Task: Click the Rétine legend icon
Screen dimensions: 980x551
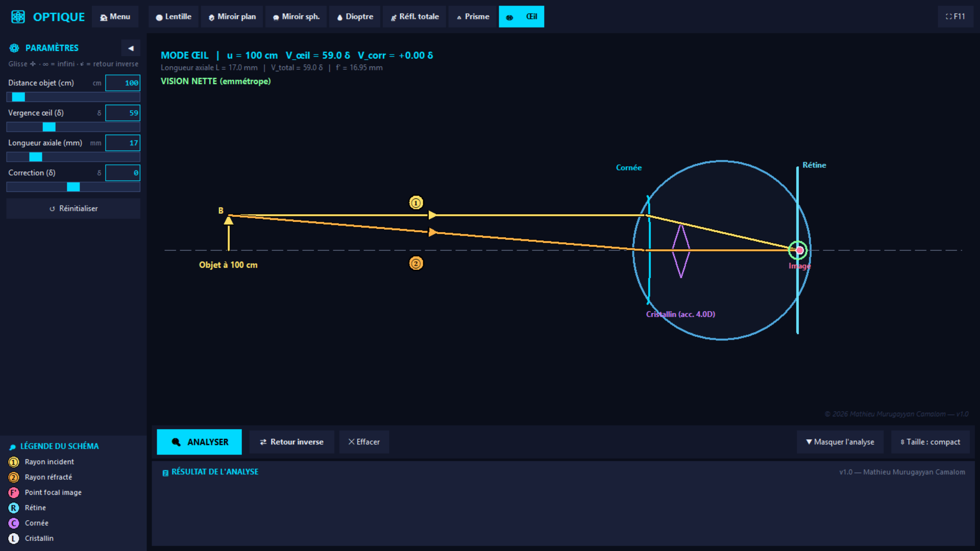Action: 14,508
